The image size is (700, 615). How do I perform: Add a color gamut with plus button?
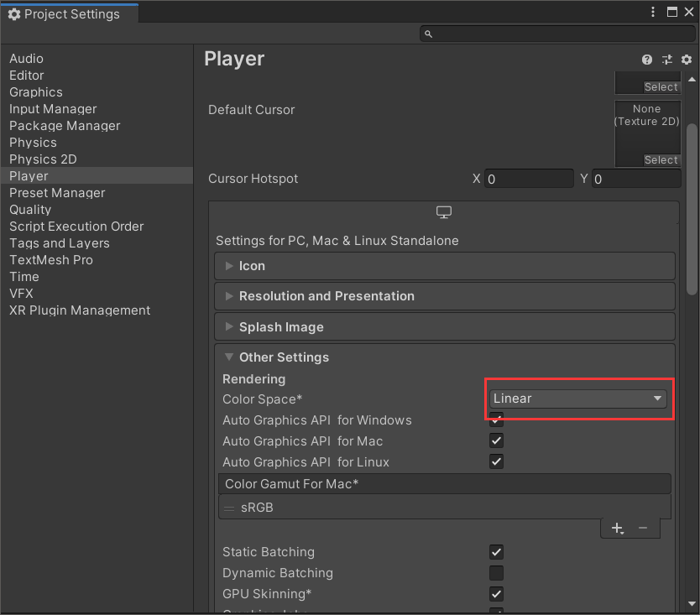618,529
